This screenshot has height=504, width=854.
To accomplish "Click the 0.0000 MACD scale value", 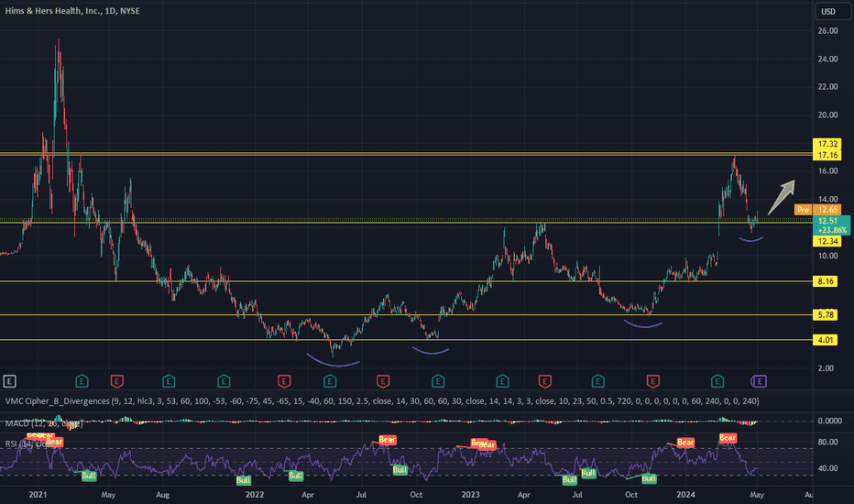I will click(x=829, y=422).
